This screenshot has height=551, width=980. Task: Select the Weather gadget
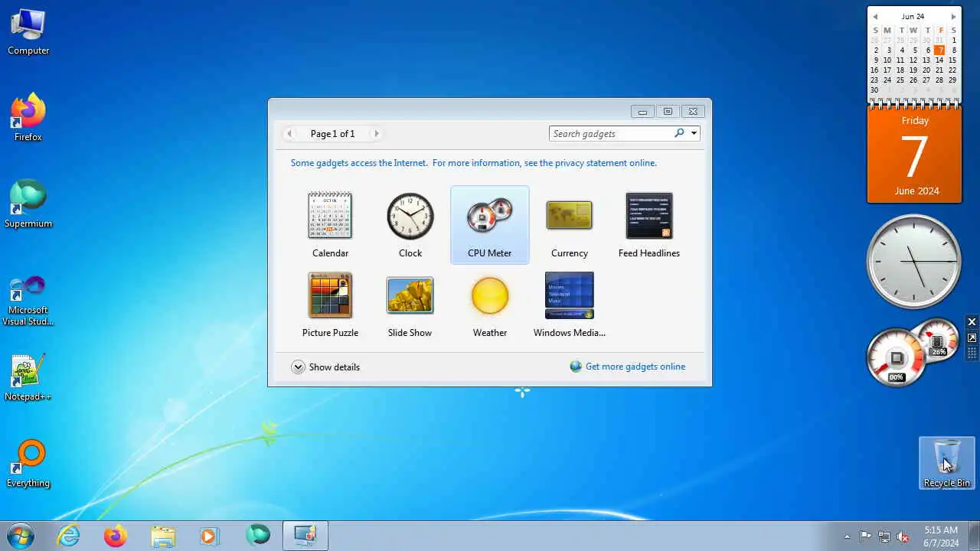tap(489, 305)
